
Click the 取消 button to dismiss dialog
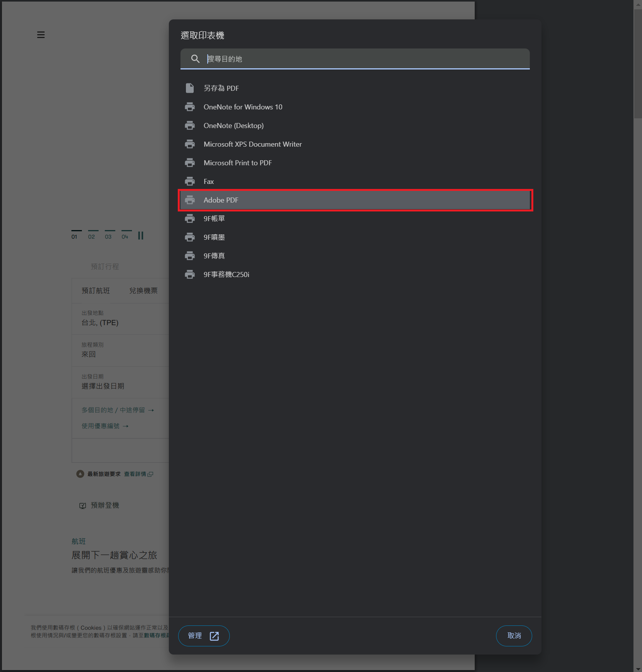tap(514, 636)
